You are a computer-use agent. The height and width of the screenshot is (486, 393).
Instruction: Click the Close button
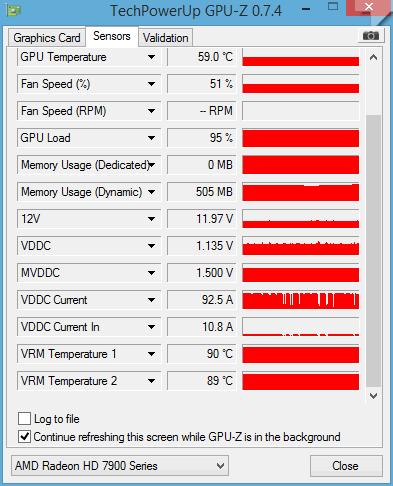[x=345, y=466]
